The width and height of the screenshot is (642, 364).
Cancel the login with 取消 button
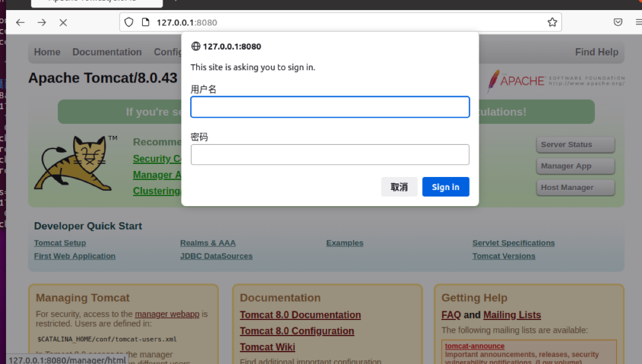[x=399, y=187]
